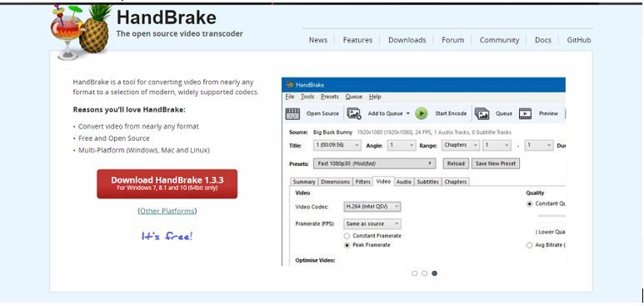Click the Big Buck Bunny source name
The image size is (644, 306).
332,133
